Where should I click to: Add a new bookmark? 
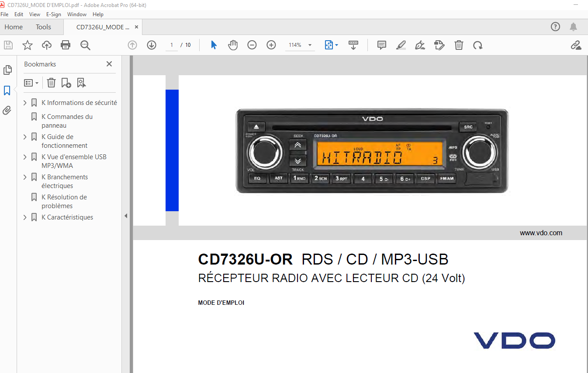tap(66, 83)
